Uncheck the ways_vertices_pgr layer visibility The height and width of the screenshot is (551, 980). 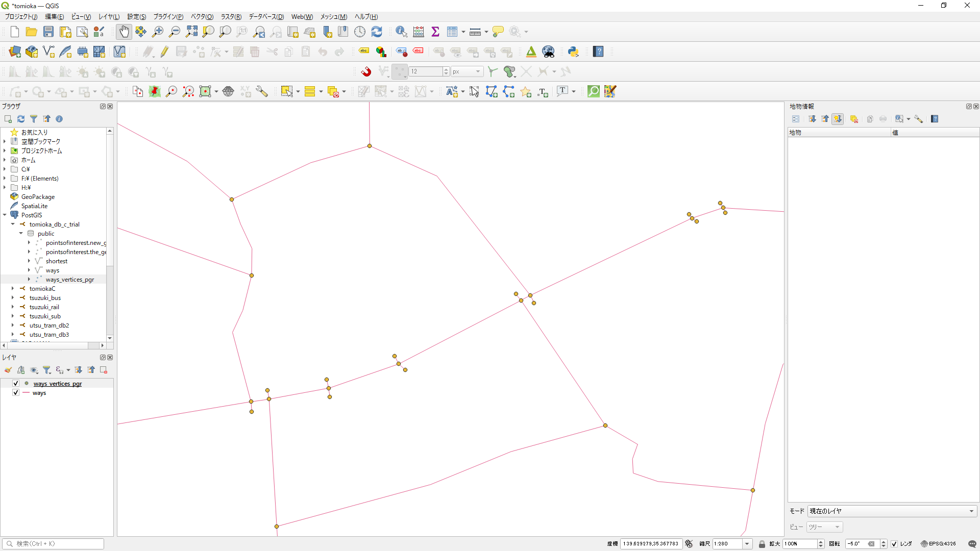(x=16, y=383)
